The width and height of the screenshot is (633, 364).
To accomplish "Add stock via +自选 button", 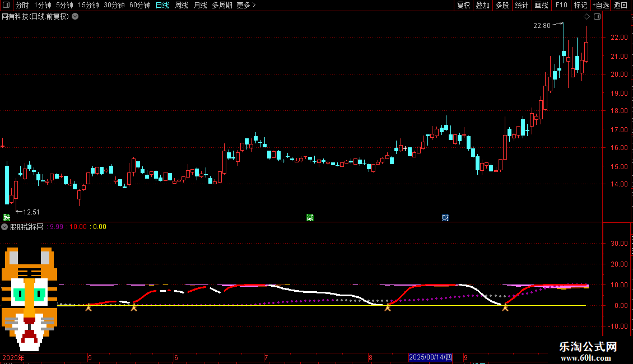I will pyautogui.click(x=601, y=5).
